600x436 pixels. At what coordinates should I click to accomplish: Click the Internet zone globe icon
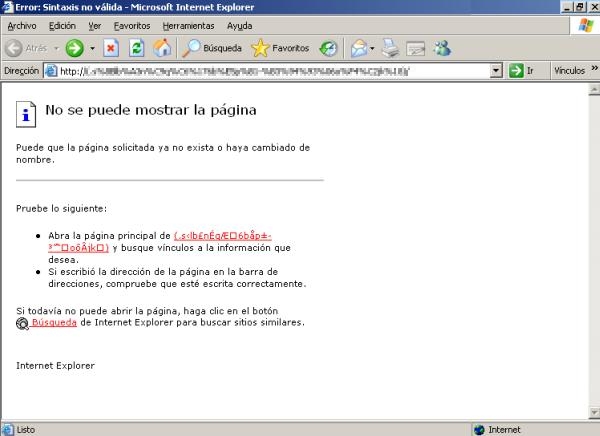tap(479, 430)
